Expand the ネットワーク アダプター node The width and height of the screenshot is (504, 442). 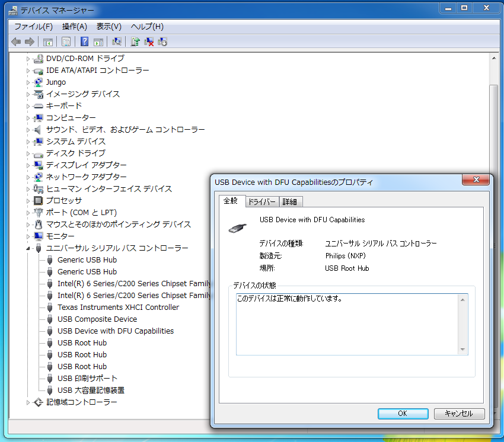click(28, 177)
